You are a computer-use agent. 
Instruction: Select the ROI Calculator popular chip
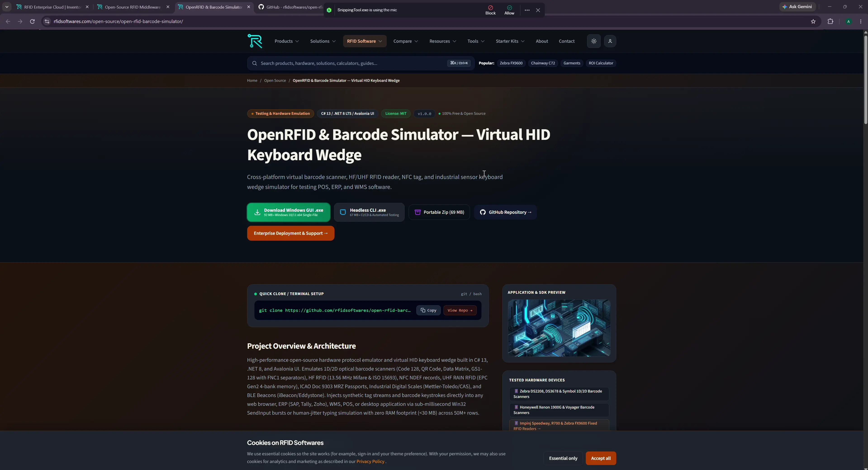[601, 63]
